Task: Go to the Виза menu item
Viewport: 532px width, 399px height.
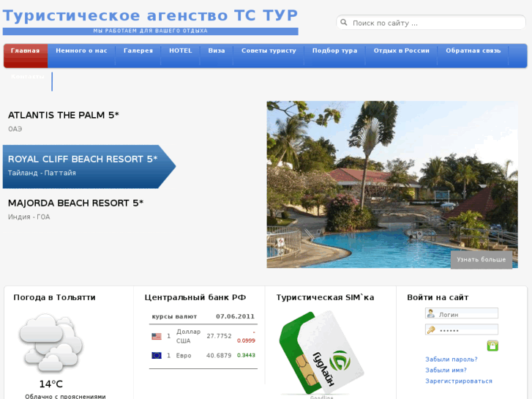Action: point(217,51)
